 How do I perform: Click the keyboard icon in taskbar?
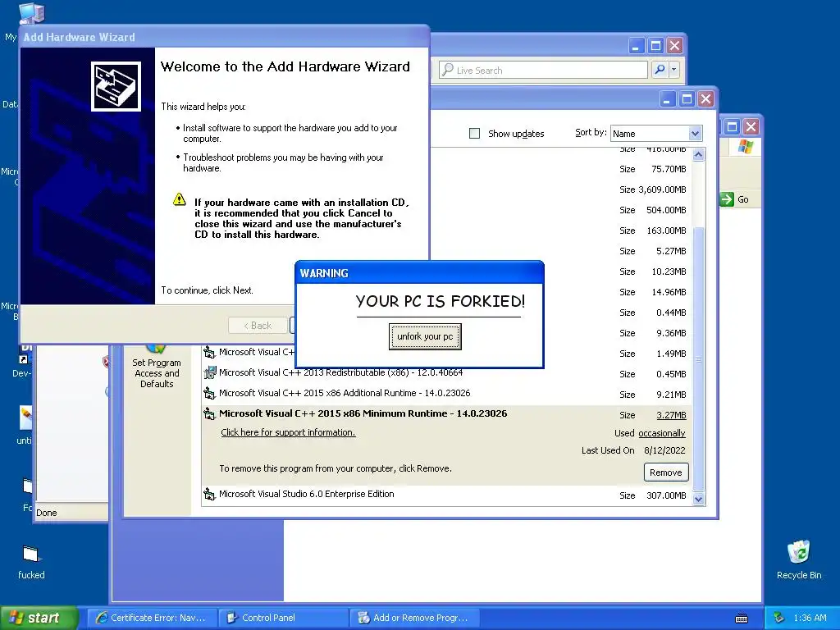[x=742, y=619]
